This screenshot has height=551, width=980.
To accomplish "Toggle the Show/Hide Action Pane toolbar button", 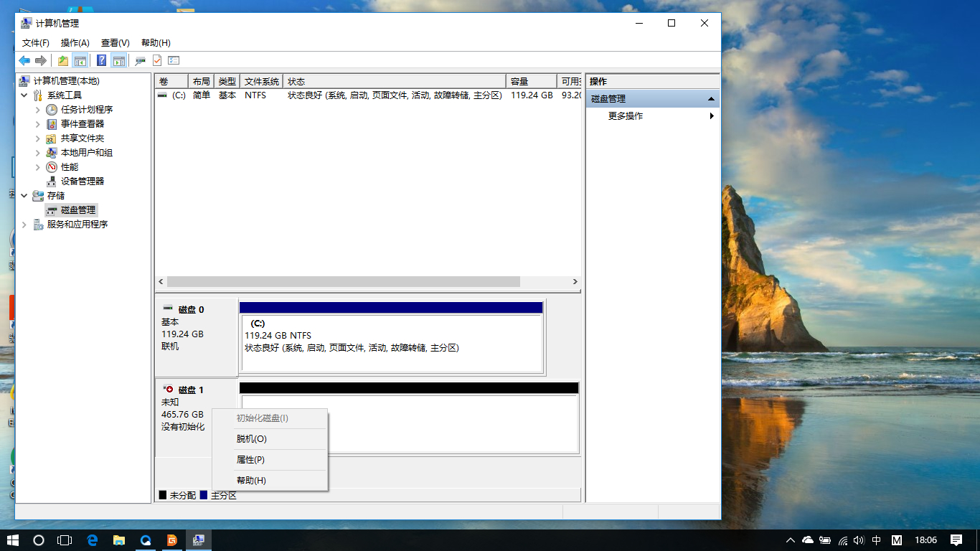I will (x=119, y=61).
